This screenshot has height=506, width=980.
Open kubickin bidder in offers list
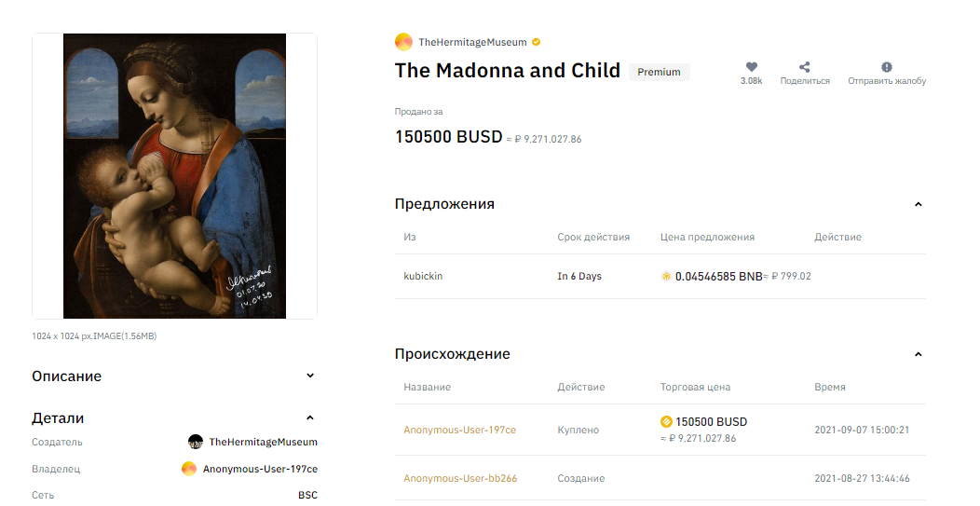pyautogui.click(x=423, y=276)
